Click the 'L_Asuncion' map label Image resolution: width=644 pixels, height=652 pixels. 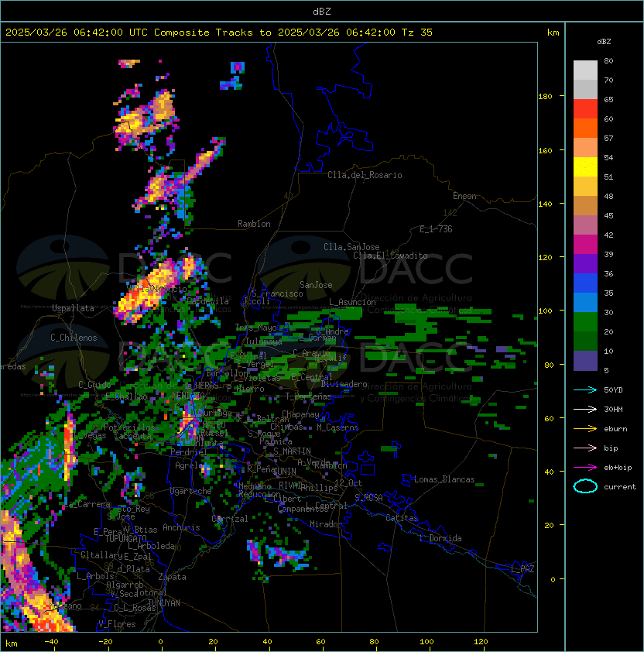pos(352,302)
